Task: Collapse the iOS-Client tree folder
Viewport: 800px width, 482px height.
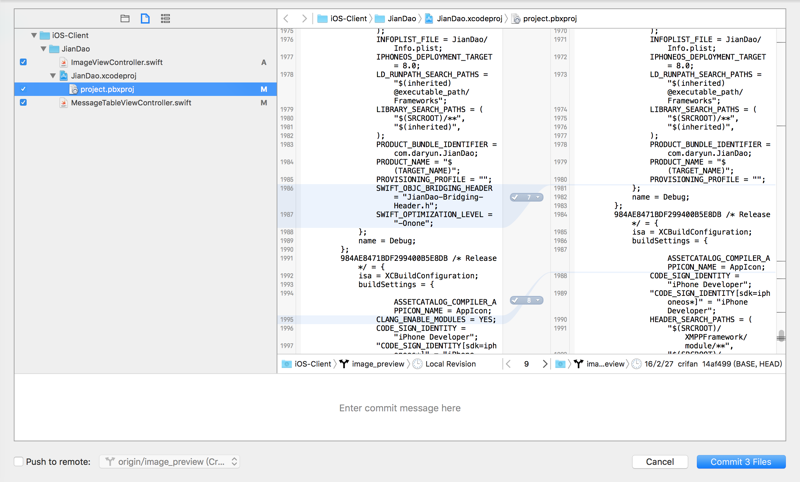Action: (34, 35)
